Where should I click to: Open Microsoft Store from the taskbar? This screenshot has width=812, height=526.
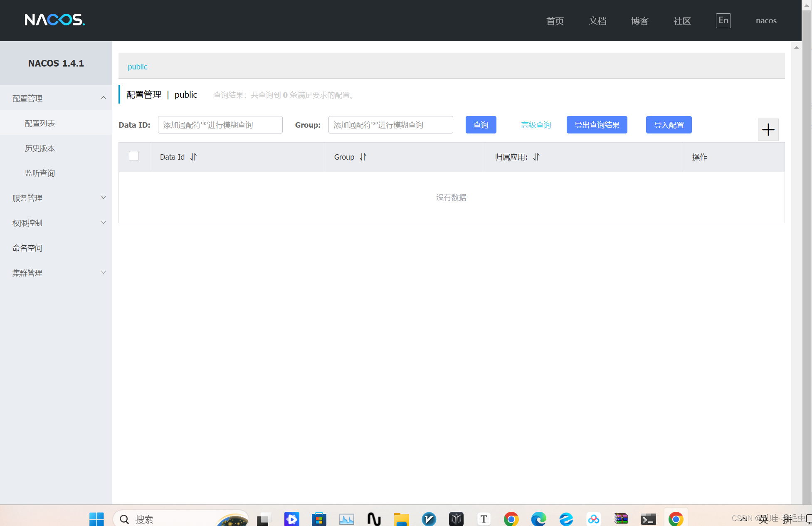pos(319,519)
